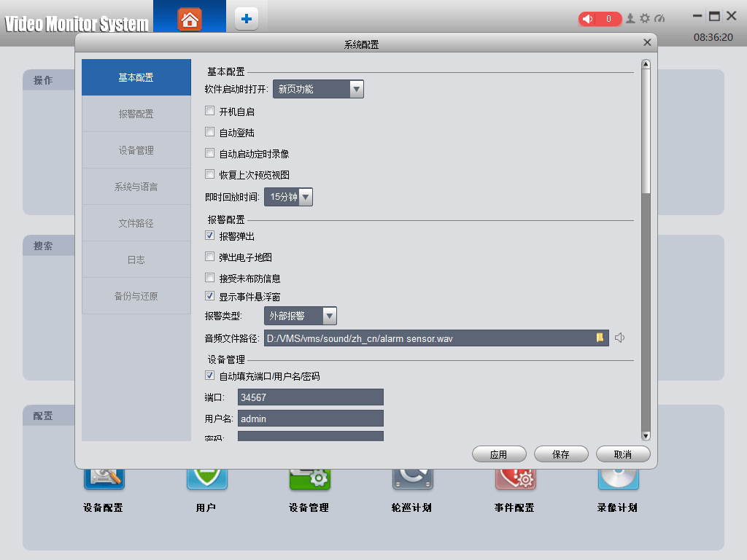Enable 开机自启 (start on boot)

point(210,111)
